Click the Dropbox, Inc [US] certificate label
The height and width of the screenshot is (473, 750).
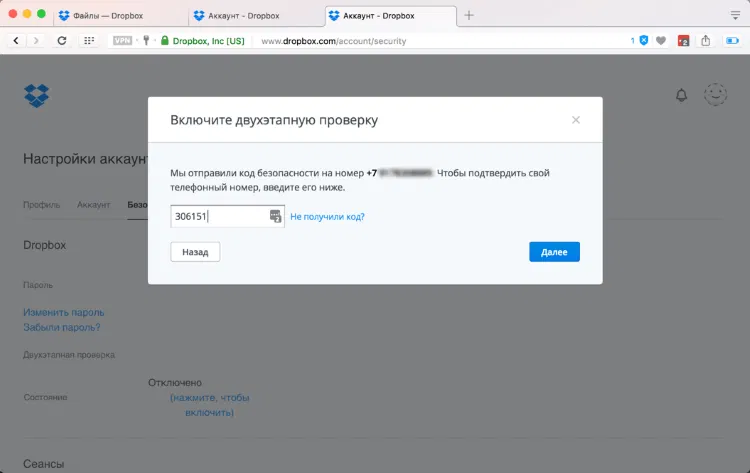coord(209,41)
